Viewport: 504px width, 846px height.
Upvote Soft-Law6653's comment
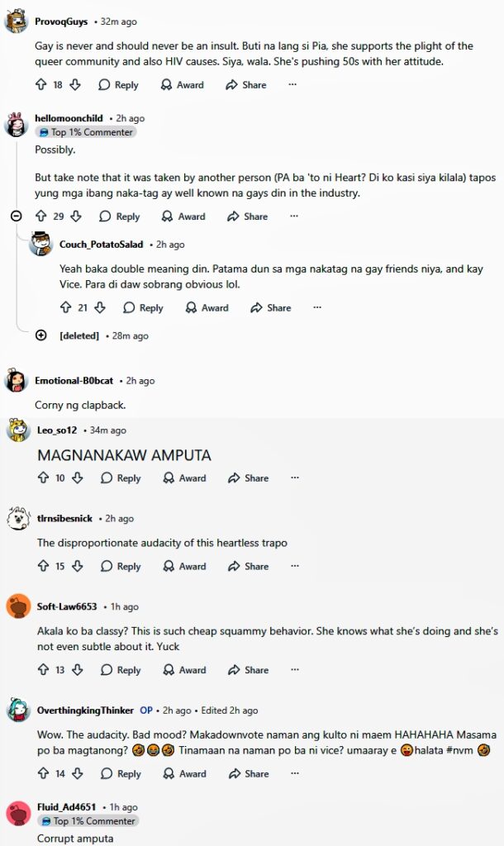[x=43, y=670]
